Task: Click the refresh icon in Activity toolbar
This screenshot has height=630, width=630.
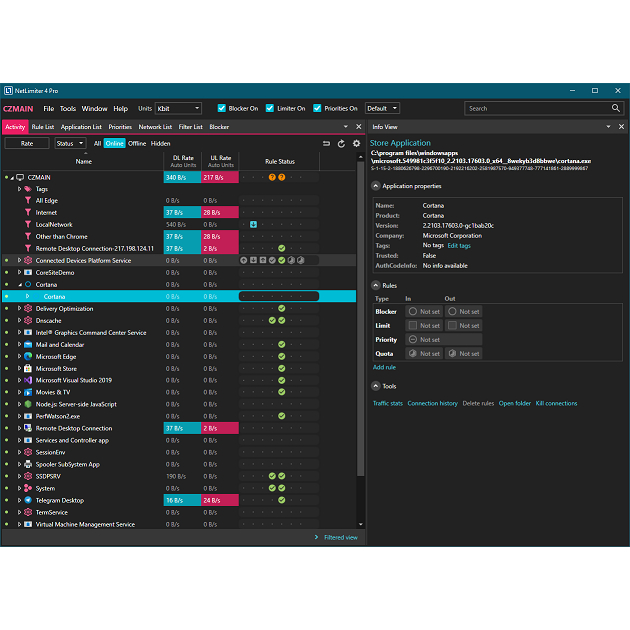Action: click(341, 143)
